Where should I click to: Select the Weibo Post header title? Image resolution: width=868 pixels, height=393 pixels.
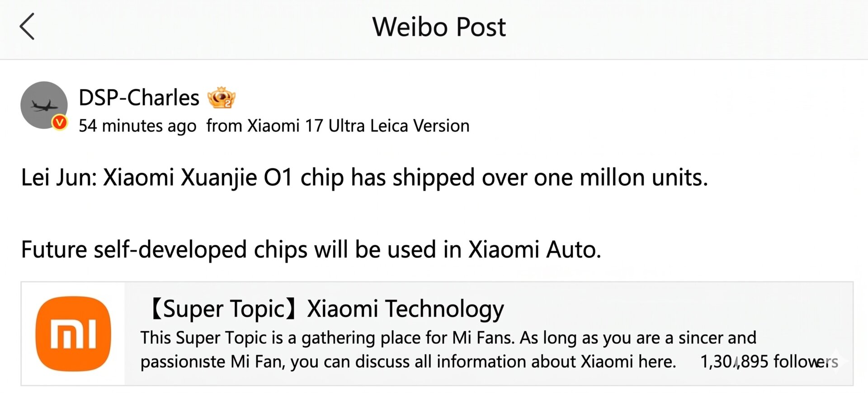tap(439, 26)
